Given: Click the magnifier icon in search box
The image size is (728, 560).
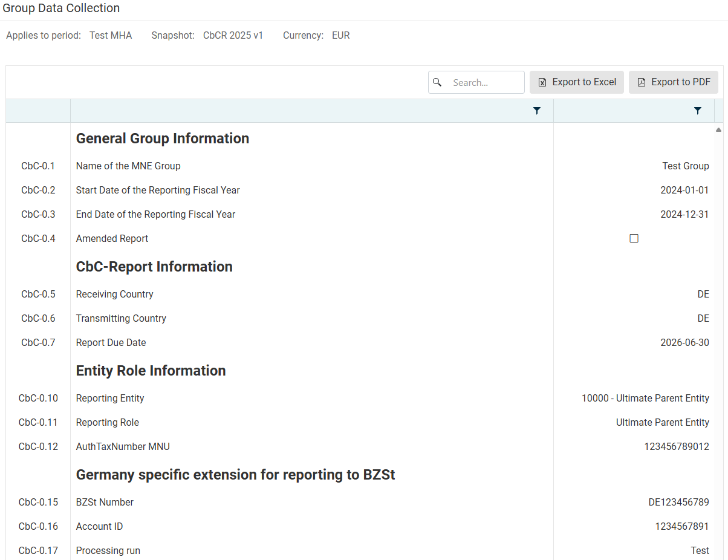Looking at the screenshot, I should tap(438, 82).
